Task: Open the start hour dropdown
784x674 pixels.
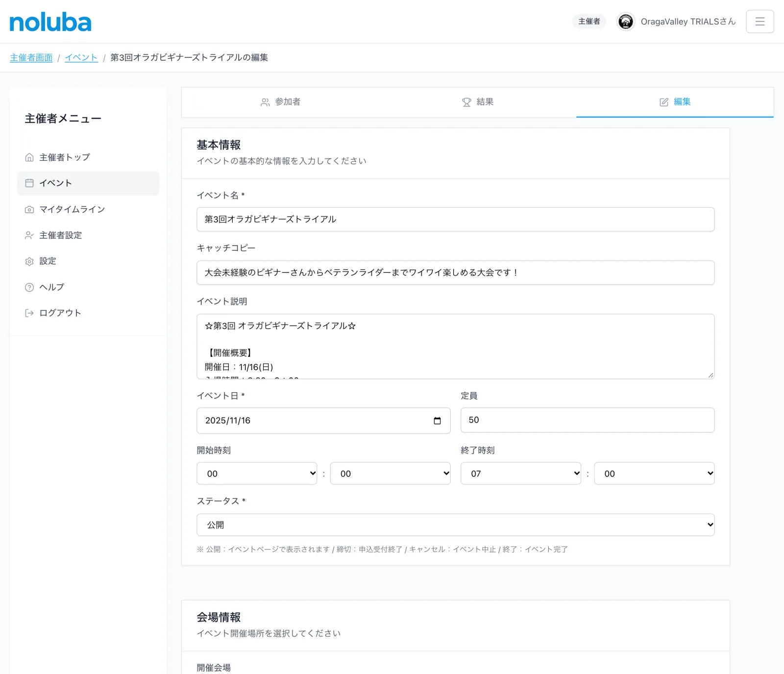Action: coord(257,474)
